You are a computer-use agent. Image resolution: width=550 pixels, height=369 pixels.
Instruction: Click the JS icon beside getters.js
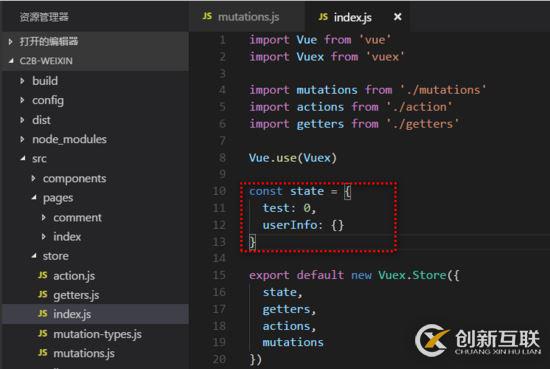[42, 295]
